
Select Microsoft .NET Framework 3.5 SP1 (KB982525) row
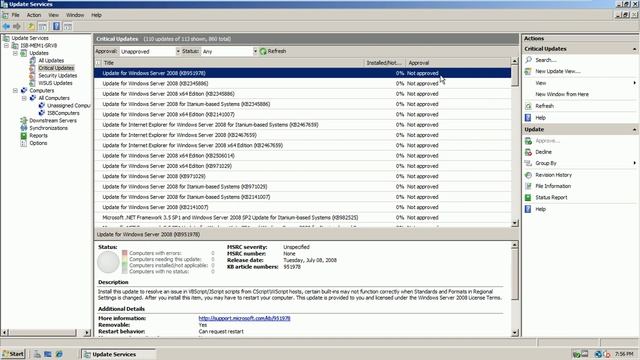pyautogui.click(x=302, y=218)
